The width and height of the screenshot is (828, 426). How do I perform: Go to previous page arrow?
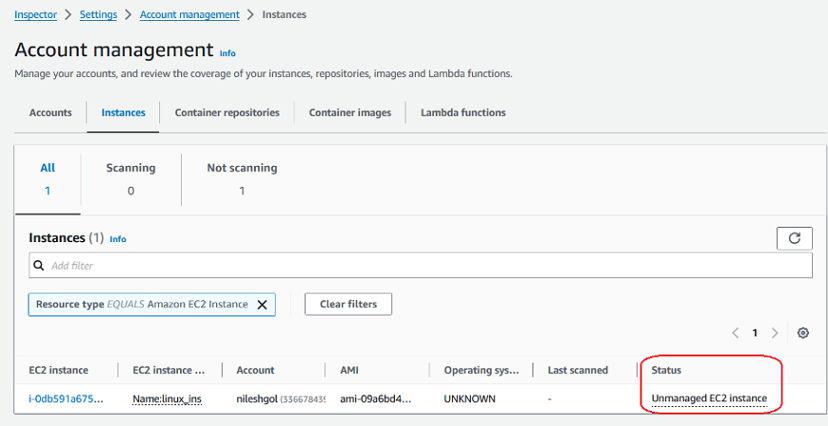coord(735,333)
